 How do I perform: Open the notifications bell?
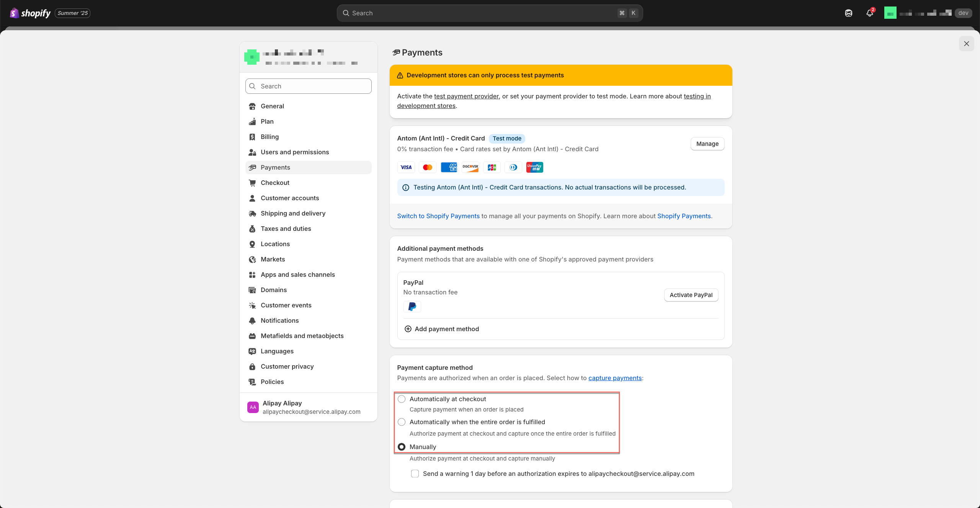click(x=870, y=13)
